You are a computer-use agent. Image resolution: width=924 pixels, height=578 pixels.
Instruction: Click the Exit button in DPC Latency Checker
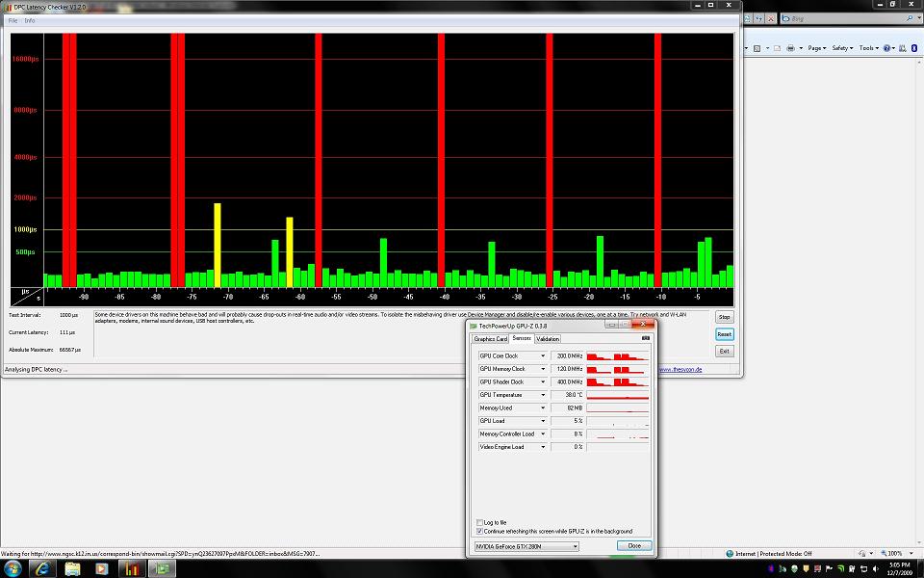click(724, 351)
